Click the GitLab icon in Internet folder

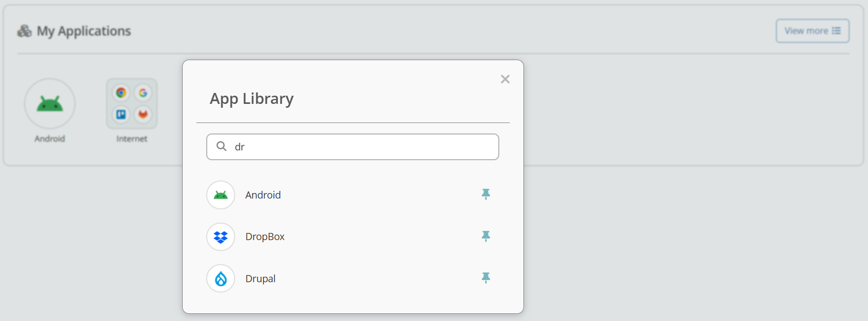click(x=143, y=114)
